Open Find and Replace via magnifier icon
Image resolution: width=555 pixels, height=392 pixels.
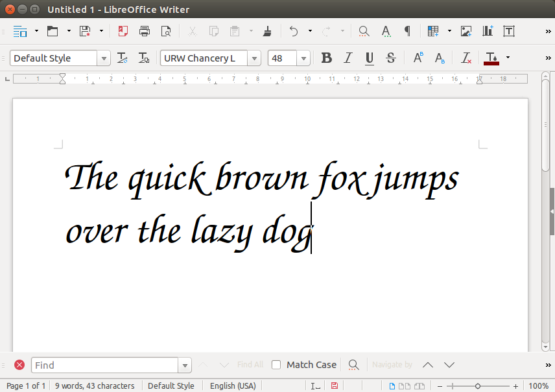tap(364, 30)
